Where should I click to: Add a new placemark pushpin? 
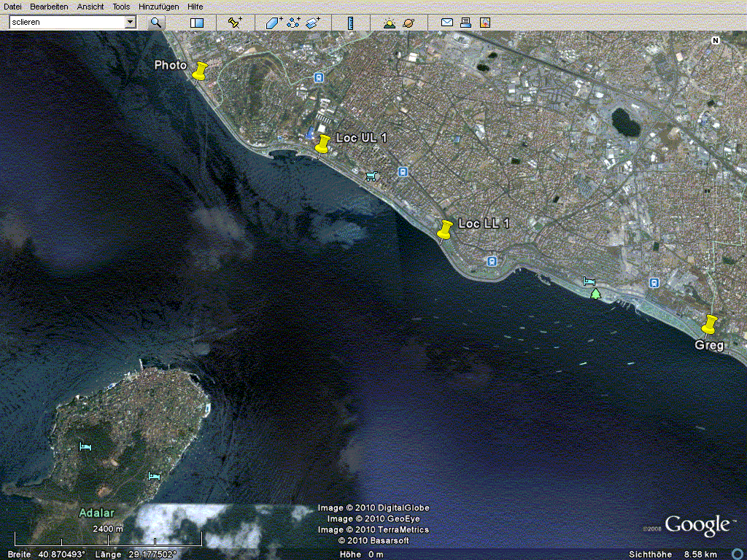pos(235,23)
